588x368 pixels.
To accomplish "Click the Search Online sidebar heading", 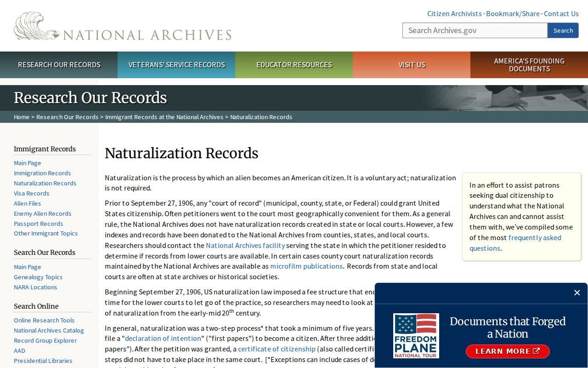I will tap(36, 306).
